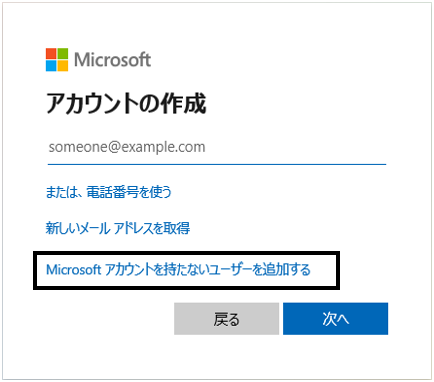434x382 pixels.
Task: Open the 新しいメール アドレスを取得 link
Action: click(x=118, y=228)
